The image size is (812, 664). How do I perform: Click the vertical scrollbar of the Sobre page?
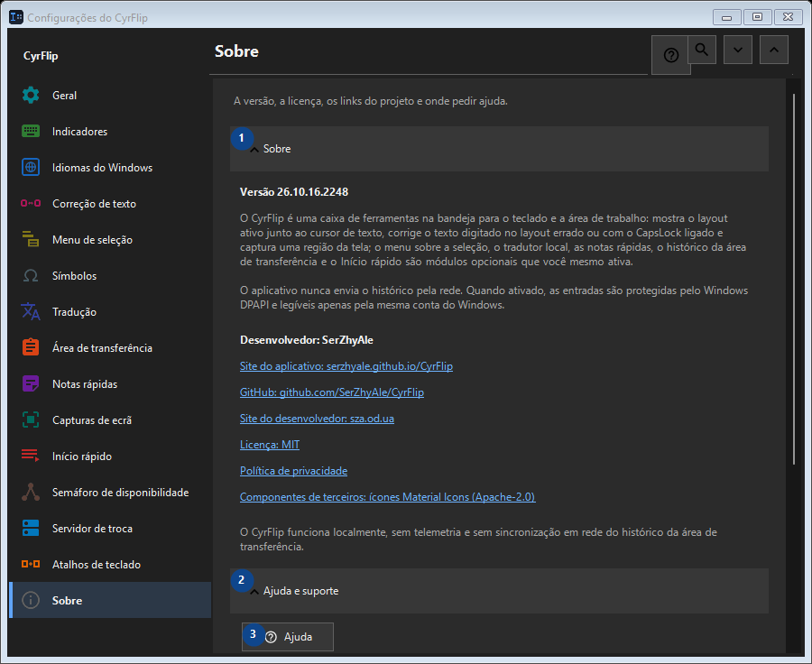tap(794, 280)
